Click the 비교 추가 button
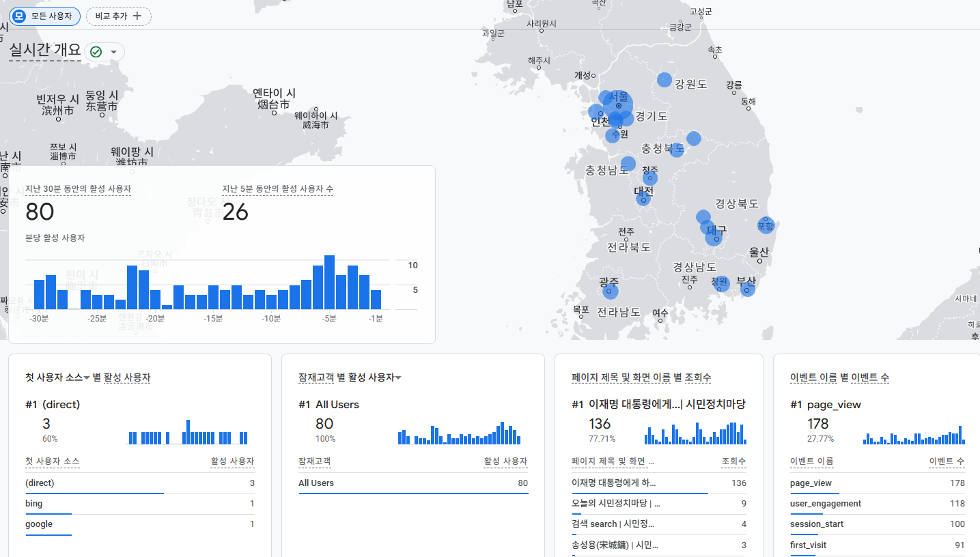This screenshot has height=557, width=980. (118, 16)
